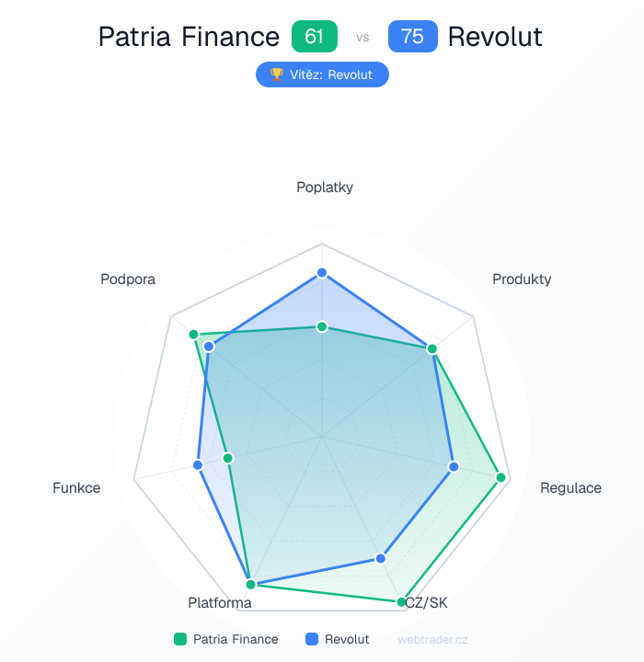The width and height of the screenshot is (644, 662).
Task: Click the Vítěz: Revolut winner badge
Action: (322, 74)
